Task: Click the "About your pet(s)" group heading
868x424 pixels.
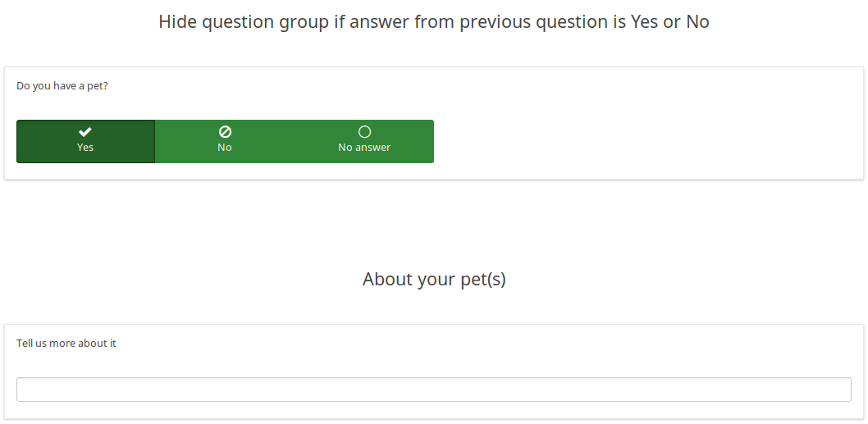Action: [434, 280]
